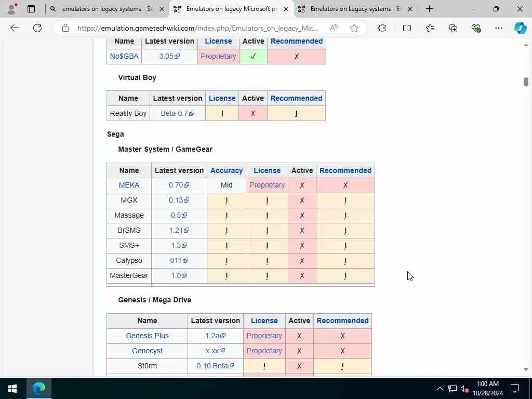Close the 'Emulators on Legacy systems' third tab
This screenshot has width=532, height=399.
410,9
